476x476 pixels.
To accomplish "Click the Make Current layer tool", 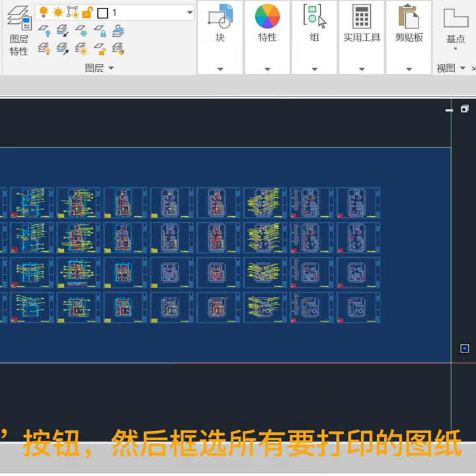I will pos(118,31).
